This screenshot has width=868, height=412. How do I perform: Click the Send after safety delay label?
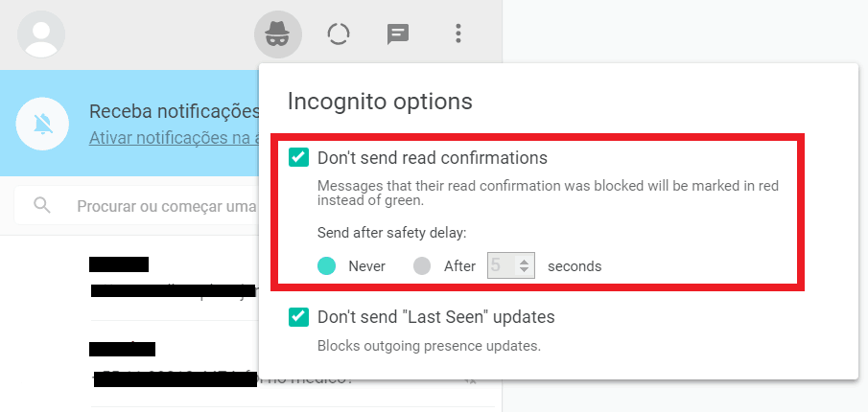pyautogui.click(x=392, y=233)
